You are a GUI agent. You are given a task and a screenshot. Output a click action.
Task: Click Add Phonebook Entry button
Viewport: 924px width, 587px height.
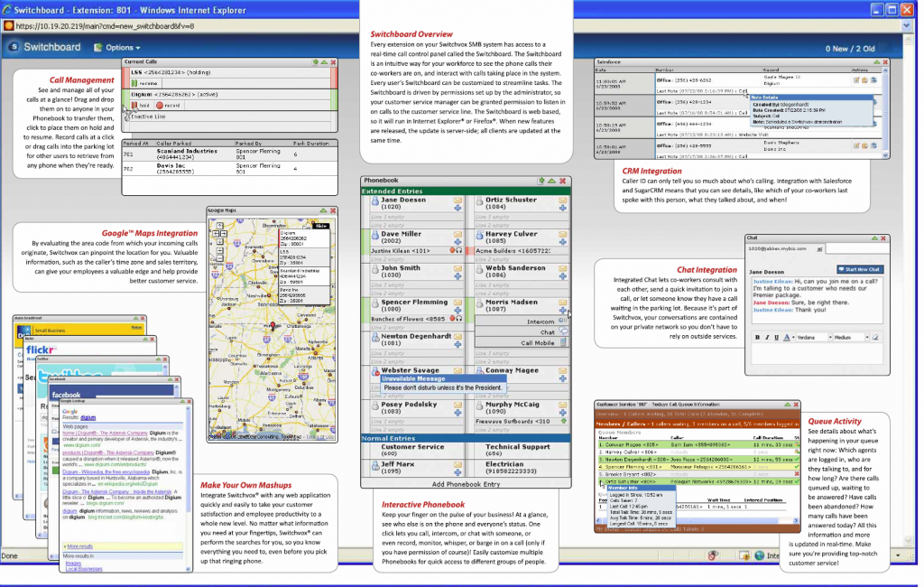466,484
